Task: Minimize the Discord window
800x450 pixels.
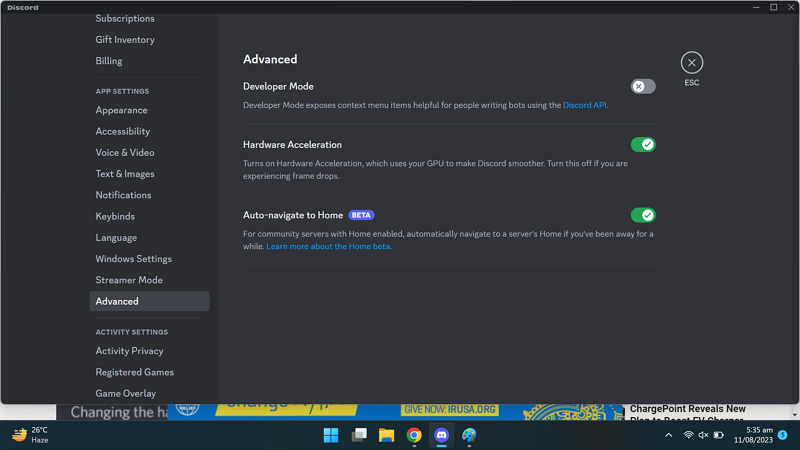Action: pyautogui.click(x=756, y=7)
